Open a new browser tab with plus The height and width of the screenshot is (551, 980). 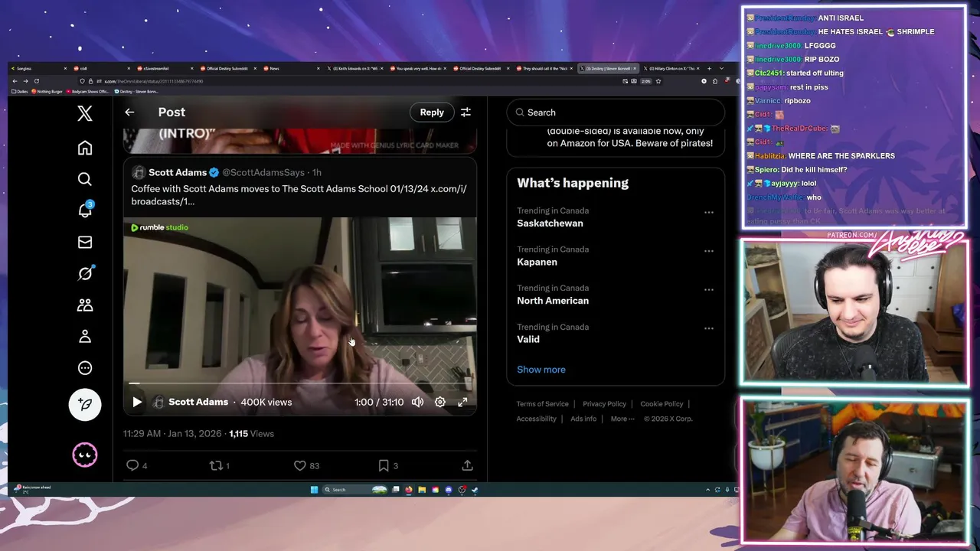709,69
